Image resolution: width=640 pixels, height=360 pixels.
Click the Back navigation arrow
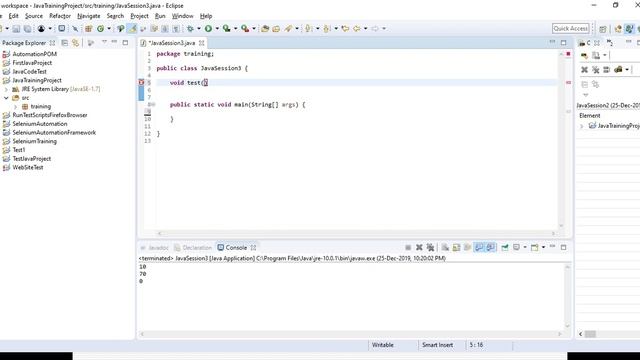point(357,29)
